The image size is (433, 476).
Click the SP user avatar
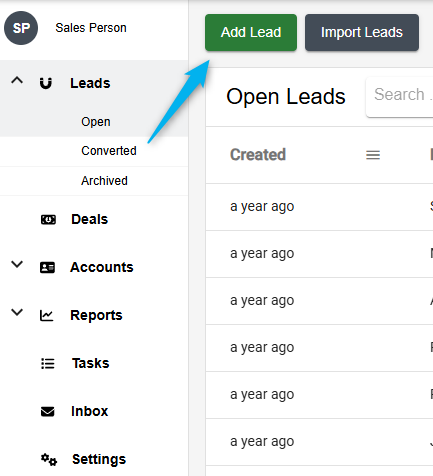[x=21, y=28]
